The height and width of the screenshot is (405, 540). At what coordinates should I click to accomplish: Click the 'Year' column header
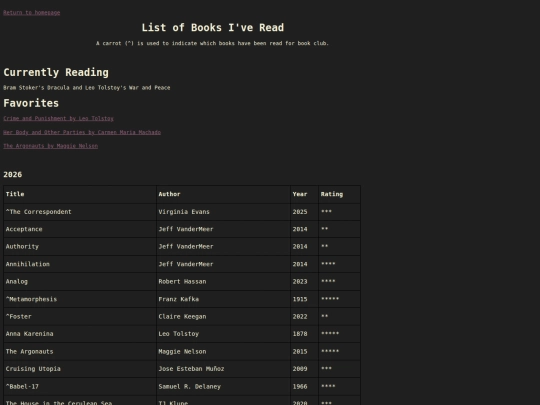click(x=304, y=194)
